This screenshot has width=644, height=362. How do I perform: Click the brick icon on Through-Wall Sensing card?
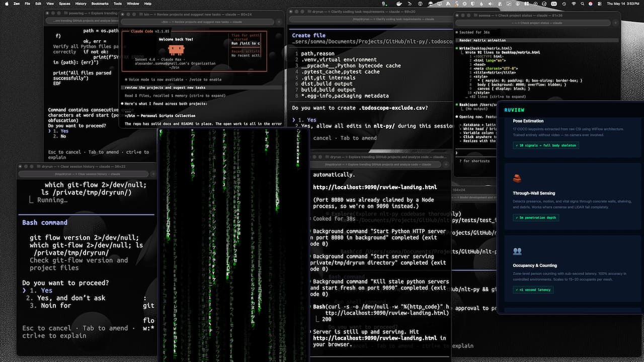click(517, 178)
